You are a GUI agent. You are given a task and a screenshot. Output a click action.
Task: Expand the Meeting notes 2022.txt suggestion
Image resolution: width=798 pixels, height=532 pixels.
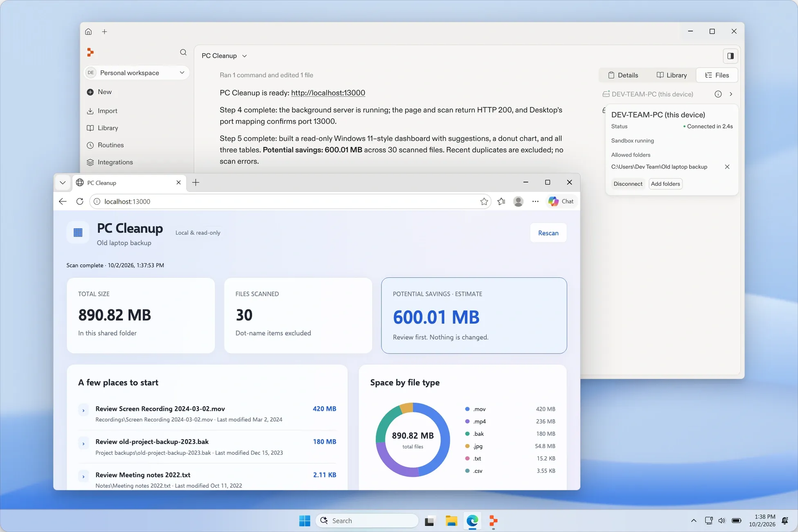click(x=83, y=476)
